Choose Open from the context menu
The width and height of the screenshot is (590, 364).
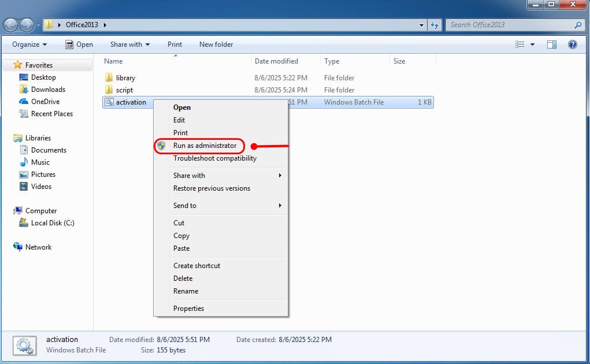(182, 107)
